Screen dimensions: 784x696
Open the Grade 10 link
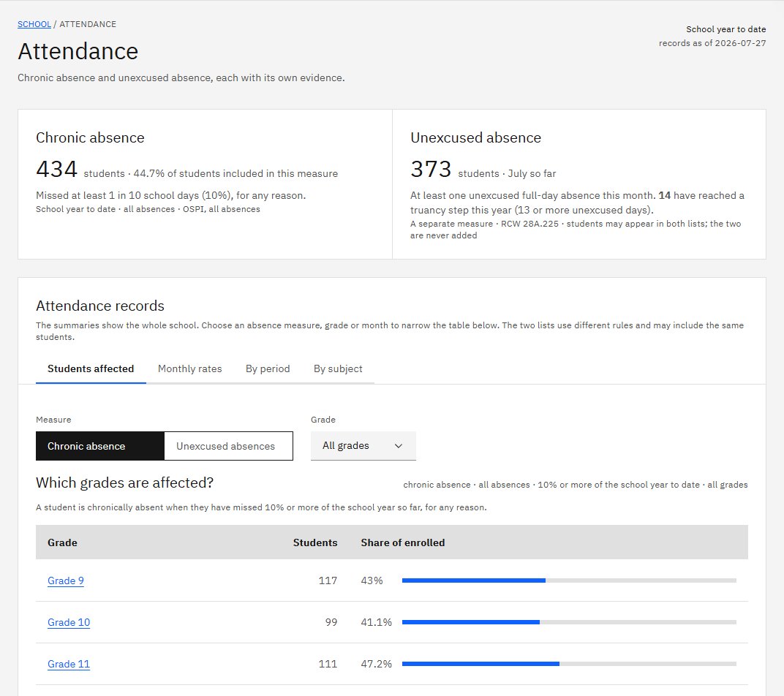69,622
